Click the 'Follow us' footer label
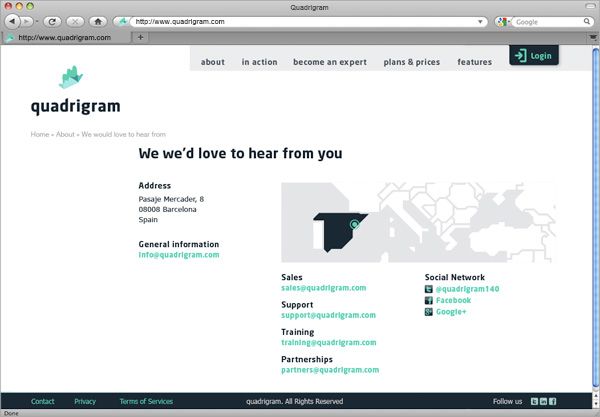Viewport: 600px width, 417px height. tap(507, 401)
